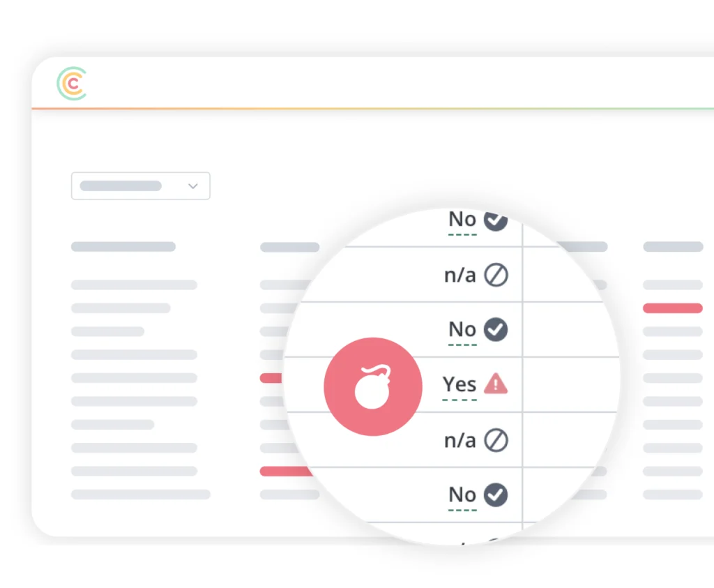Open the filter combo box placeholder text
The height and width of the screenshot is (588, 714).
tap(121, 186)
